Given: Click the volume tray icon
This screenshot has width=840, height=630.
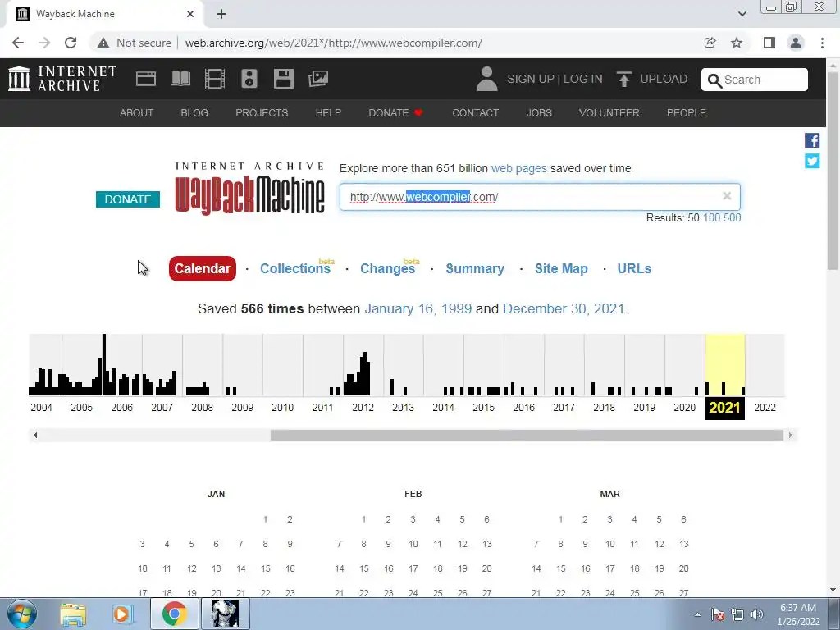Looking at the screenshot, I should coord(757,614).
